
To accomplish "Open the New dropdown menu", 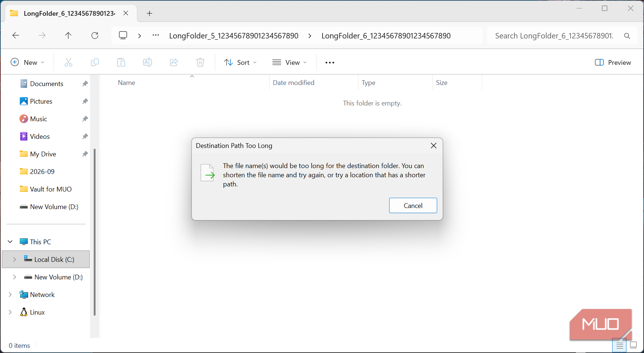I will (x=27, y=63).
